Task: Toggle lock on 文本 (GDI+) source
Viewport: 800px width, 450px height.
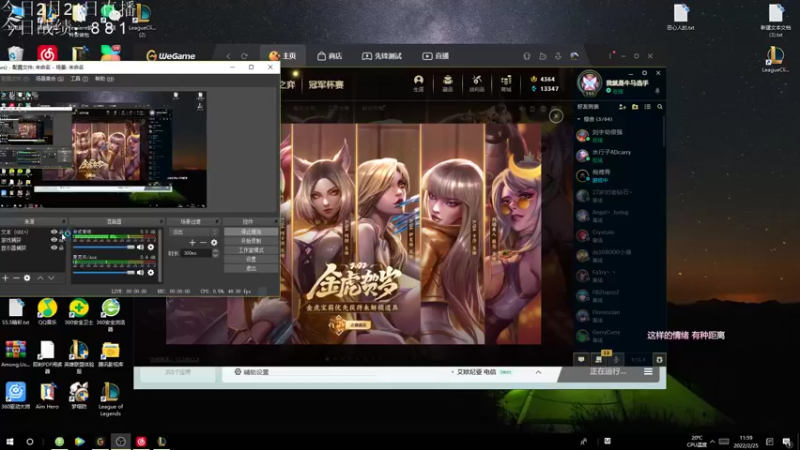Action: pos(61,232)
